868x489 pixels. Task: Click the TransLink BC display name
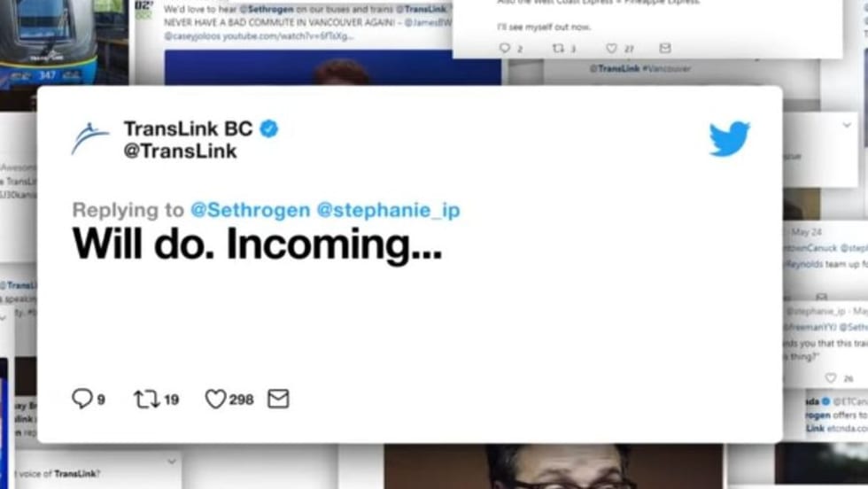[x=188, y=128]
